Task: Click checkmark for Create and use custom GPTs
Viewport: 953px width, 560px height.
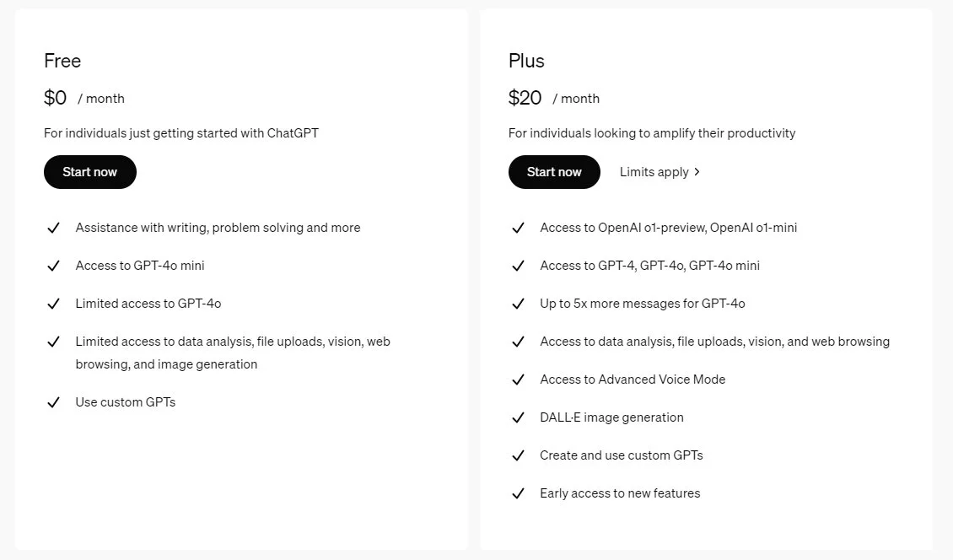Action: 518,455
